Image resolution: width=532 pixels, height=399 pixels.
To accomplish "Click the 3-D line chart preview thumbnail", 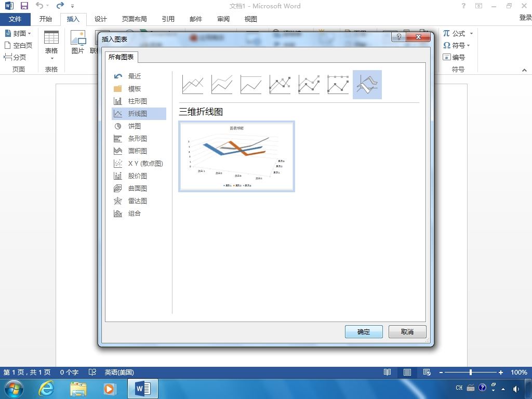I will point(236,156).
